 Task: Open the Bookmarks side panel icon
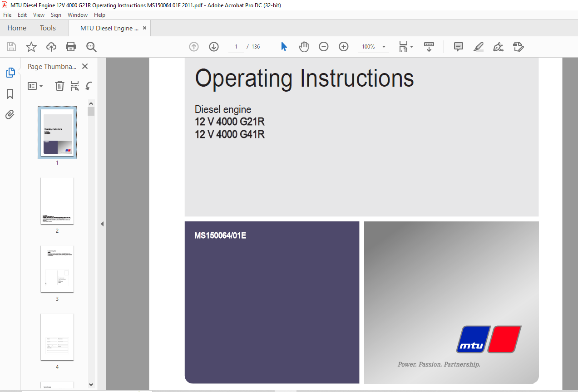click(x=10, y=94)
